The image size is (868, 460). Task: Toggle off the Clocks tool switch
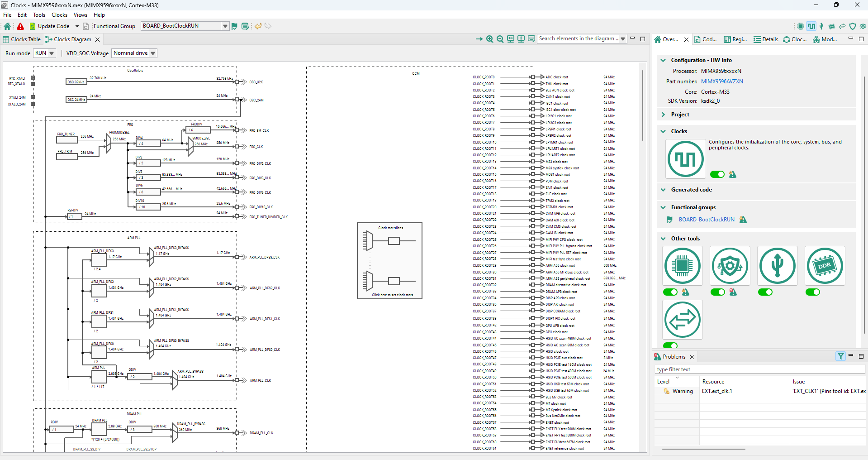717,174
